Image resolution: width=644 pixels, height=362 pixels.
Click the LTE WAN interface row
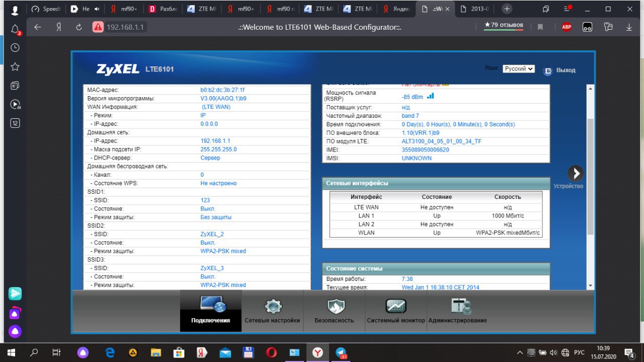tap(436, 207)
